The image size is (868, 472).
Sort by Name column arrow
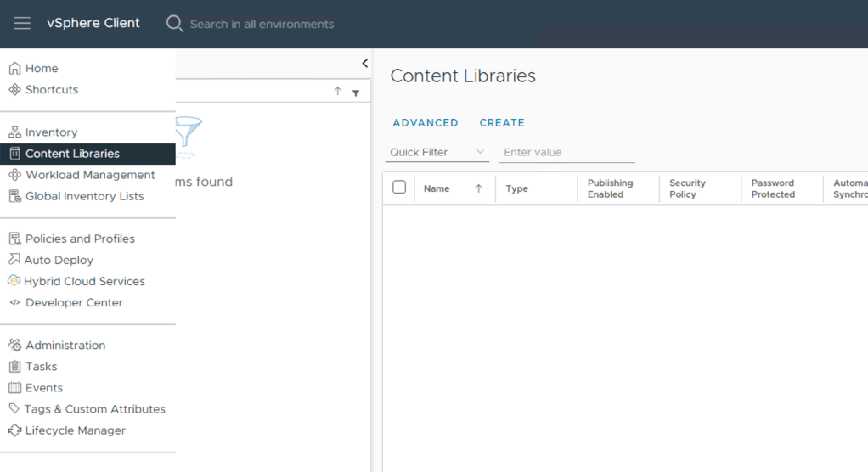(478, 188)
